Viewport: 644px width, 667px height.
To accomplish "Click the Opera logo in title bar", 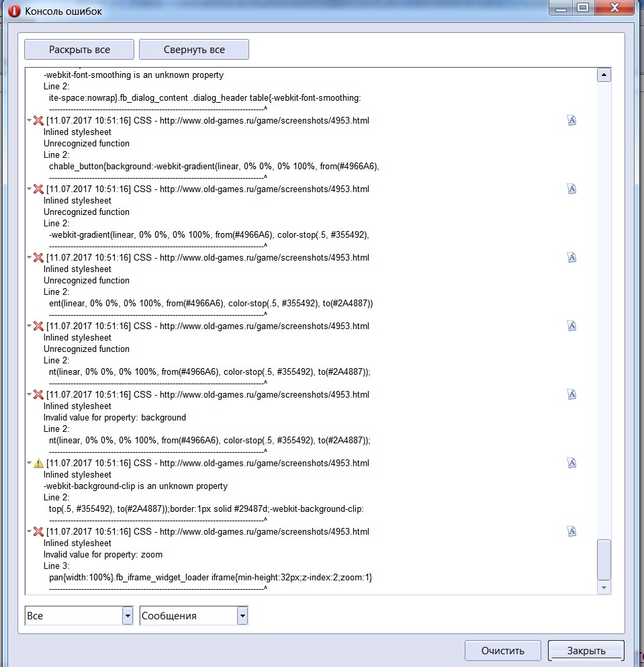I will coord(14,11).
